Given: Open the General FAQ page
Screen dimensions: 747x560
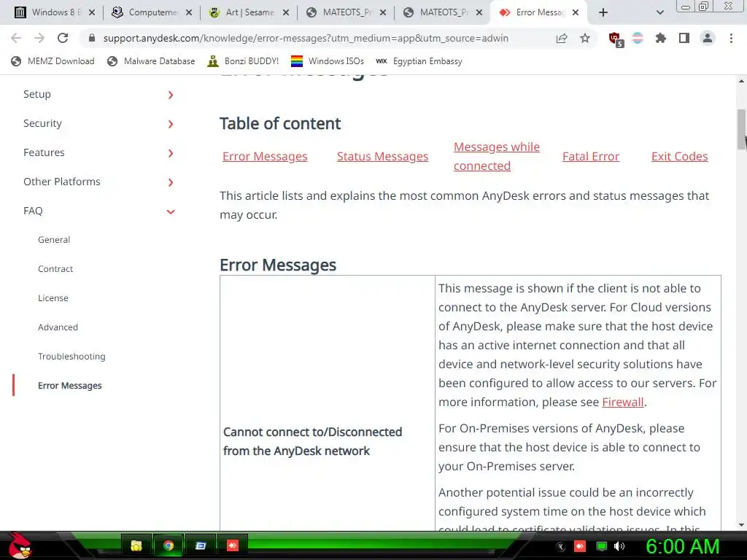Looking at the screenshot, I should coord(54,239).
